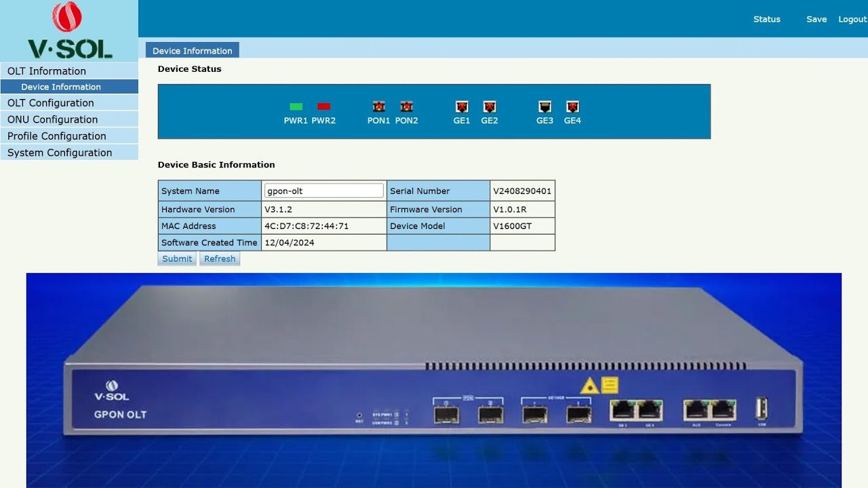Image resolution: width=868 pixels, height=488 pixels.
Task: Click the GE3 port icon
Action: tap(545, 106)
